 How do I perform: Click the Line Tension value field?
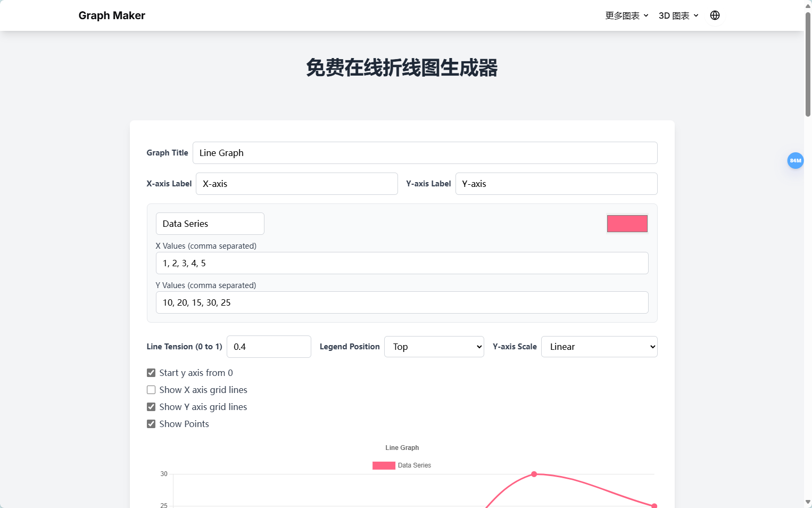pyautogui.click(x=269, y=347)
